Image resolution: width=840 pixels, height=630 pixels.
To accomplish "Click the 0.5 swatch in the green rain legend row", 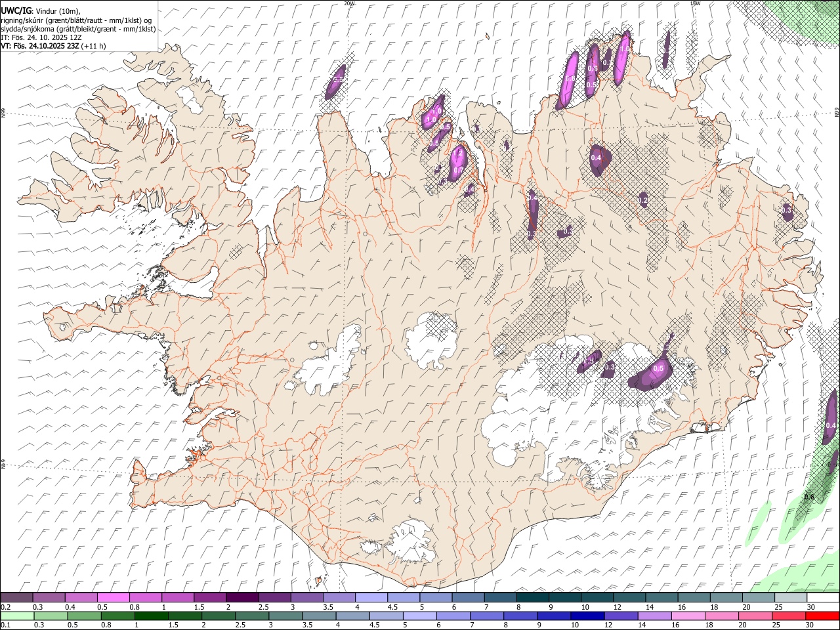I will coord(84,616).
